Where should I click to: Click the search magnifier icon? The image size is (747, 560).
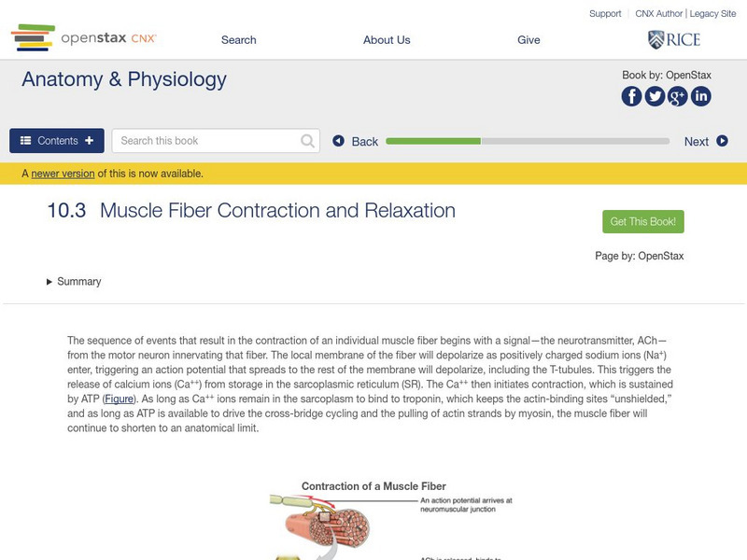308,141
